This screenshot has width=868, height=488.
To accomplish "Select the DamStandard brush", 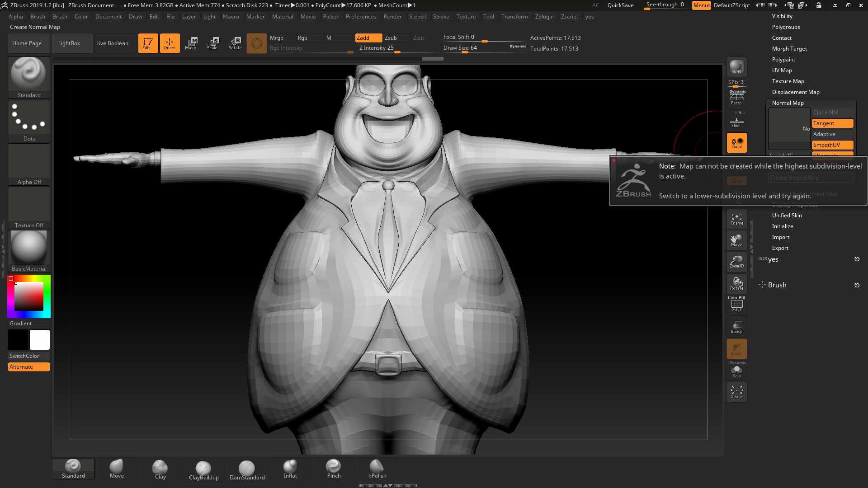I will click(247, 470).
